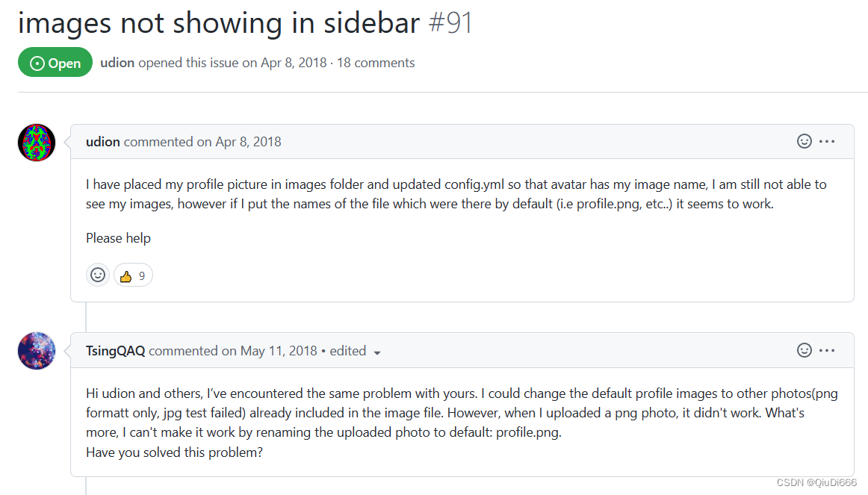Click TsingQAQ username in comment header
Viewport: 868px width, 495px height.
[x=115, y=351]
